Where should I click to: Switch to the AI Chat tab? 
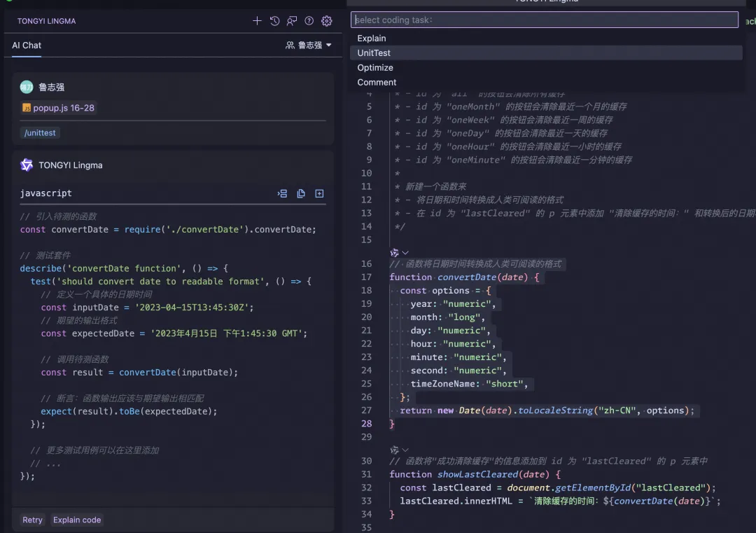27,46
